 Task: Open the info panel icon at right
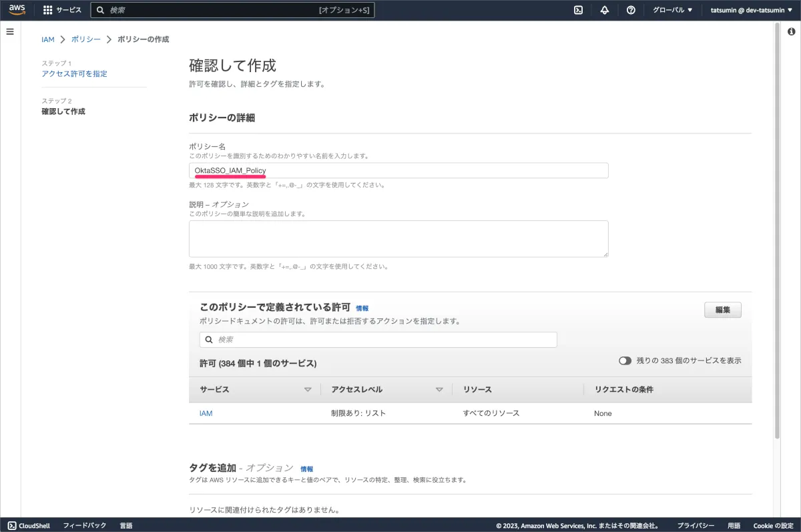click(x=792, y=32)
